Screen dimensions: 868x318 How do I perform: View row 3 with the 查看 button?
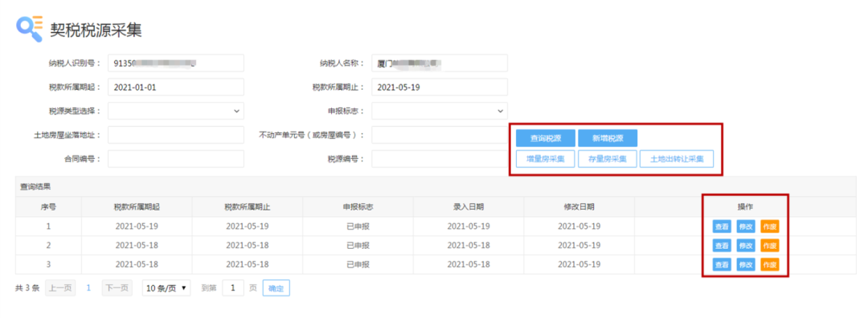[721, 264]
